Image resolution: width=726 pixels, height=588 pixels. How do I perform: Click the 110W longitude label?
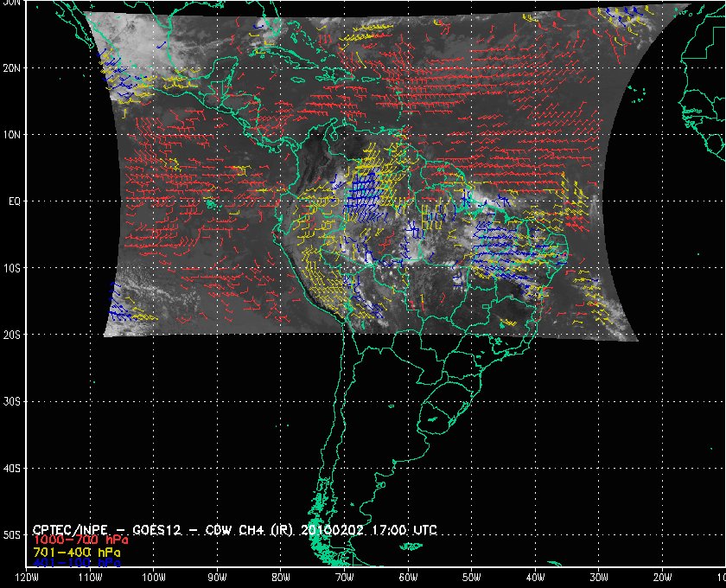(90, 578)
